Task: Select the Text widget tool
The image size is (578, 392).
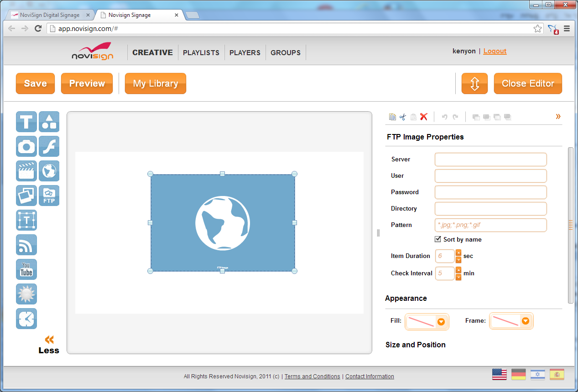Action: [26, 122]
